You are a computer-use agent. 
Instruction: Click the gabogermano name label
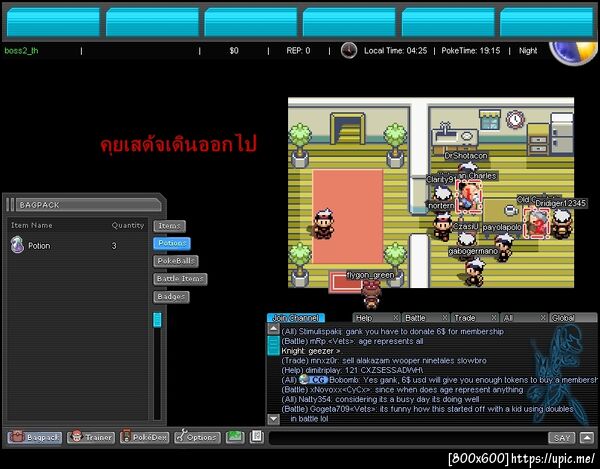(x=473, y=251)
